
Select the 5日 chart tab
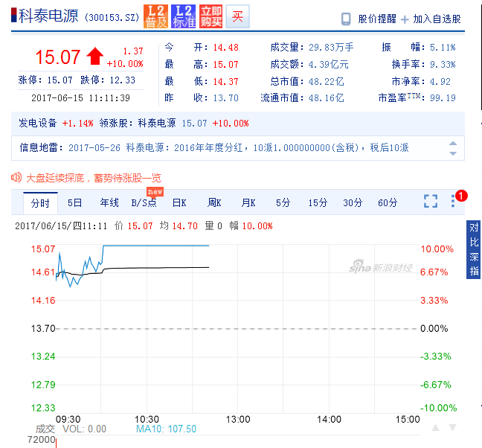pyautogui.click(x=74, y=202)
